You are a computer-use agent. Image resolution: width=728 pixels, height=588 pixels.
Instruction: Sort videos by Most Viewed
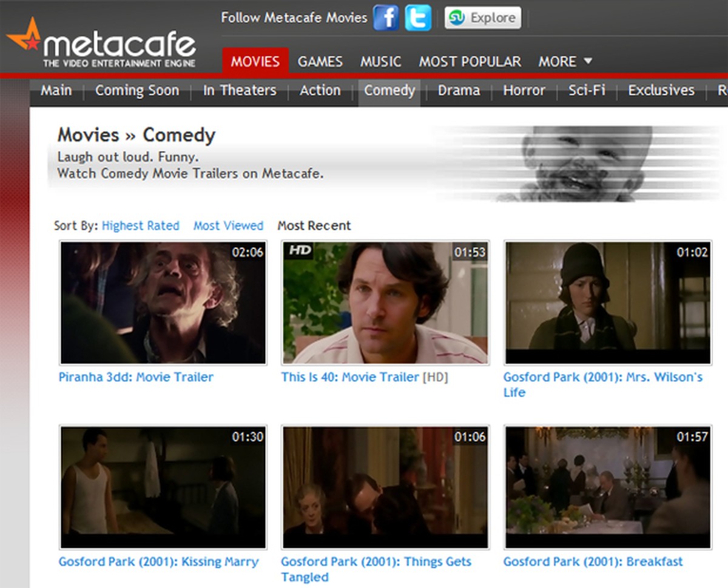click(x=228, y=226)
